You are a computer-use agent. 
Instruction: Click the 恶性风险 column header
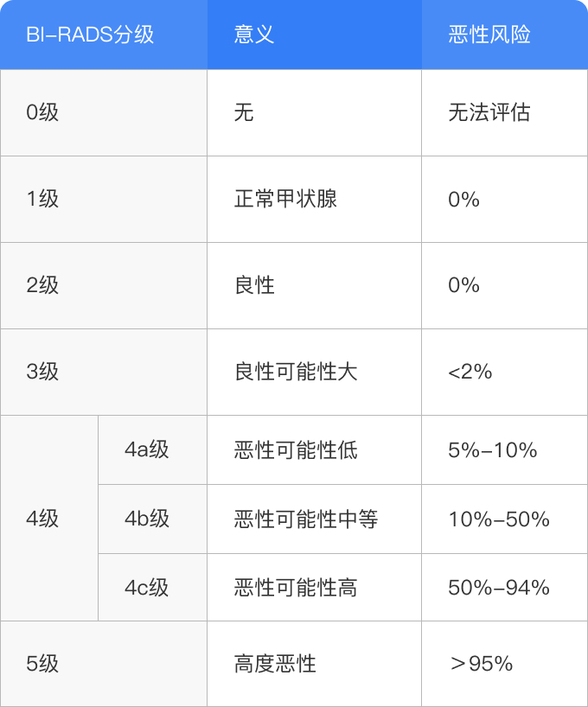(489, 35)
